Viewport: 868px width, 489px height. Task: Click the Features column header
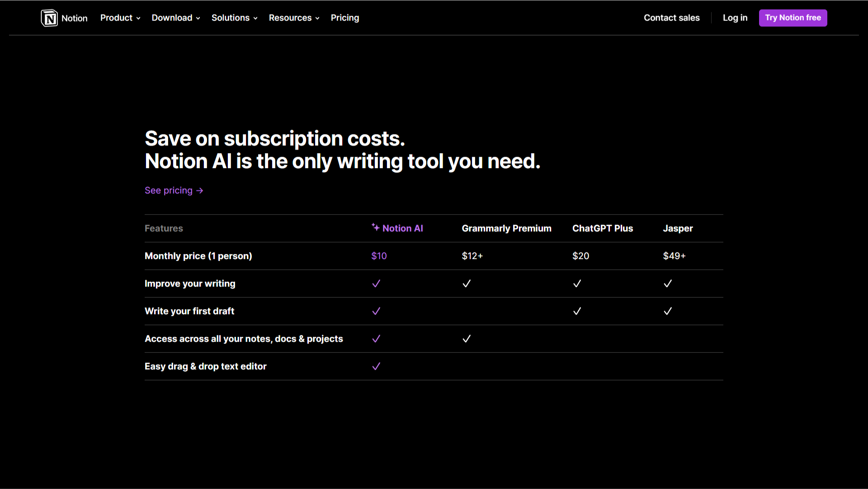164,228
